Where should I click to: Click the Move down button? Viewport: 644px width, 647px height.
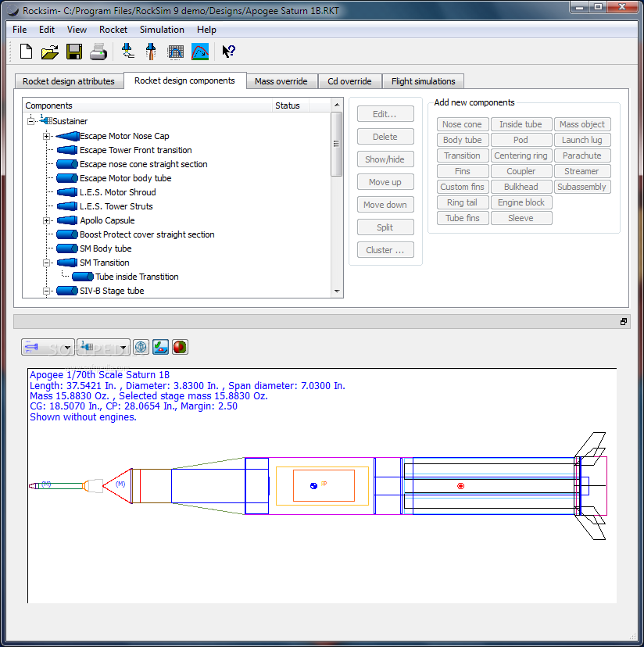385,205
